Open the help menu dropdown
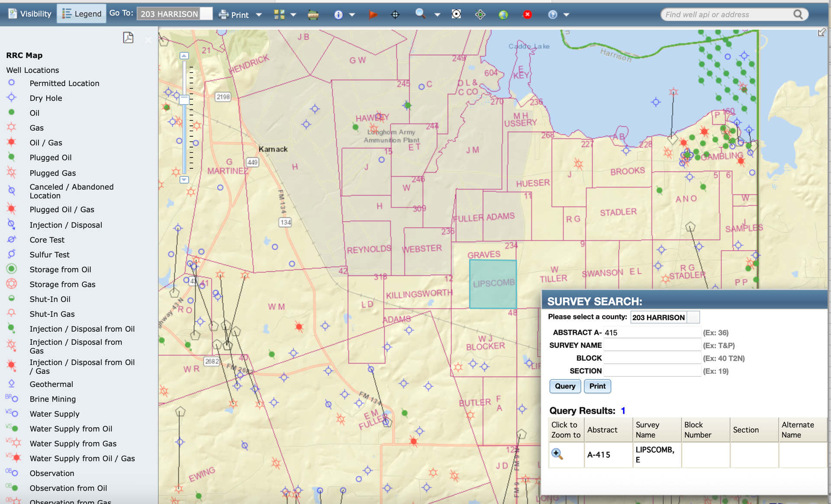 566,15
